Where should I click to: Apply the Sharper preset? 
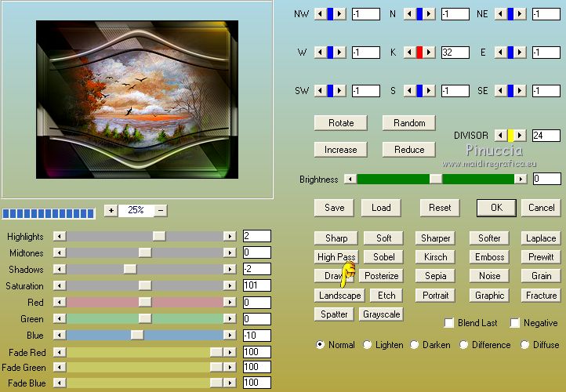pyautogui.click(x=435, y=238)
